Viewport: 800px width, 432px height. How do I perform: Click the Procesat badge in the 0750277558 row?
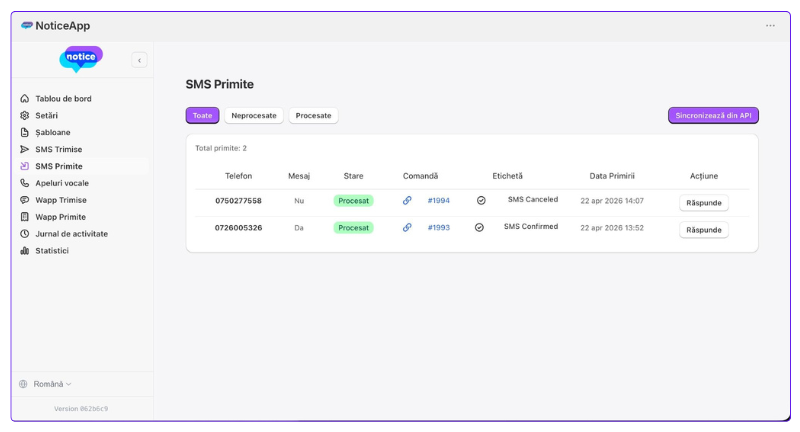pyautogui.click(x=354, y=200)
